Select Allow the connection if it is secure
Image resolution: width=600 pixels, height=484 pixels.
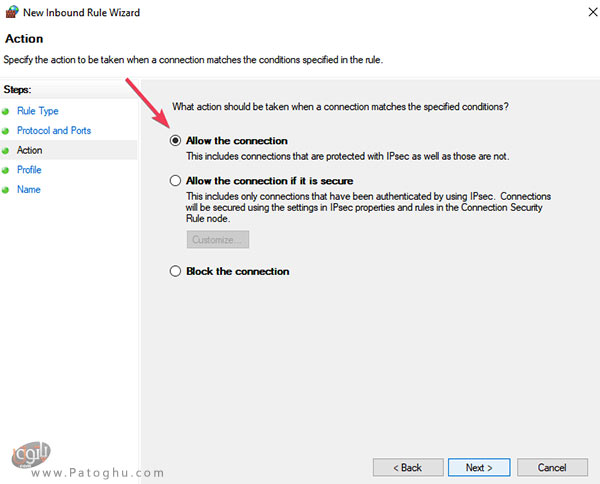coord(175,181)
